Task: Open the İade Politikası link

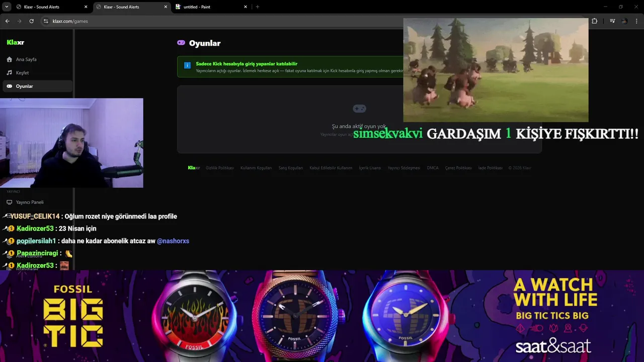Action: click(x=491, y=168)
